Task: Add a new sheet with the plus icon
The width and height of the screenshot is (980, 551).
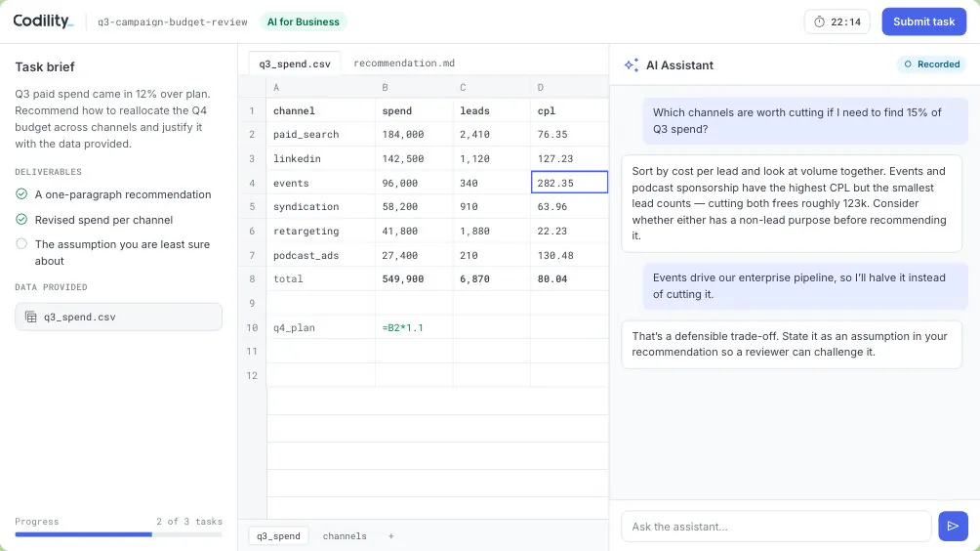Action: [x=390, y=536]
